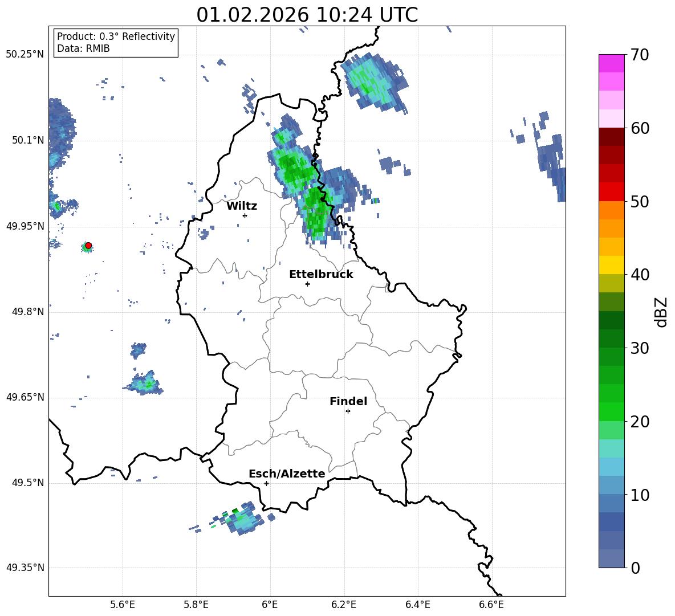Click the colorbar value 40
This screenshot has width=675, height=616.
coord(639,275)
